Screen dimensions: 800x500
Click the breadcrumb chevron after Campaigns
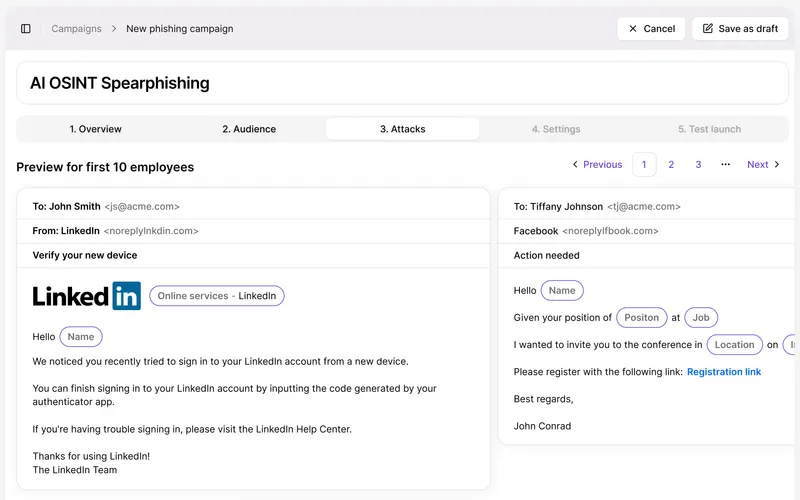tap(114, 29)
